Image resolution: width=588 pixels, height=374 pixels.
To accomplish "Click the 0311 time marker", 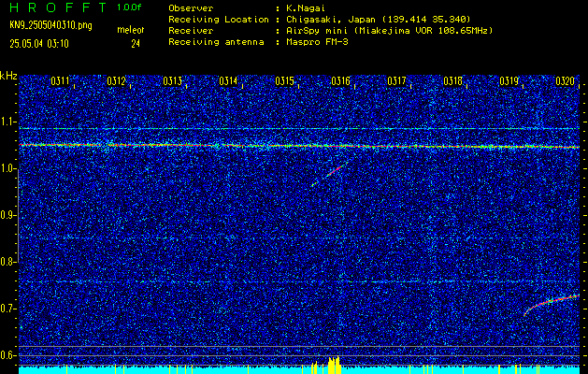I will (x=60, y=81).
